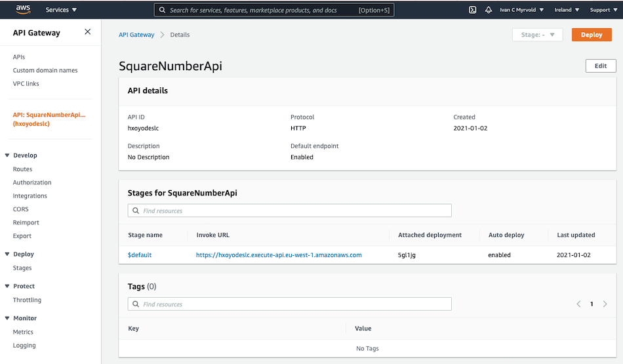Go to previous tags page arrow
This screenshot has width=623, height=364.
[578, 304]
